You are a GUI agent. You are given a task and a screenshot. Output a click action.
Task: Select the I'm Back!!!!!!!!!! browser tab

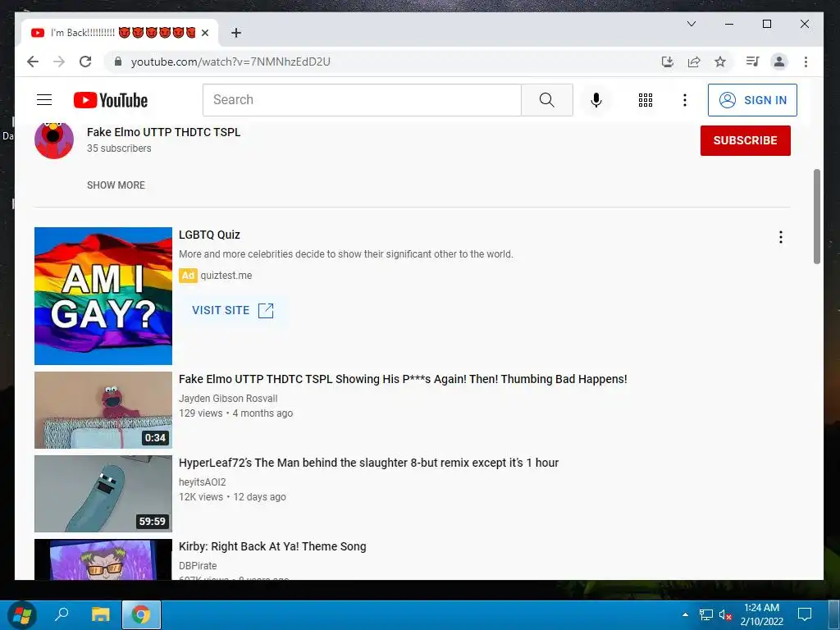pyautogui.click(x=120, y=33)
